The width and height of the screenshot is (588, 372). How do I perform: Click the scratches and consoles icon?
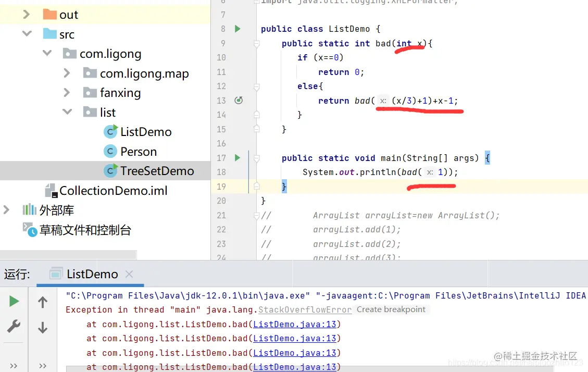click(x=30, y=229)
